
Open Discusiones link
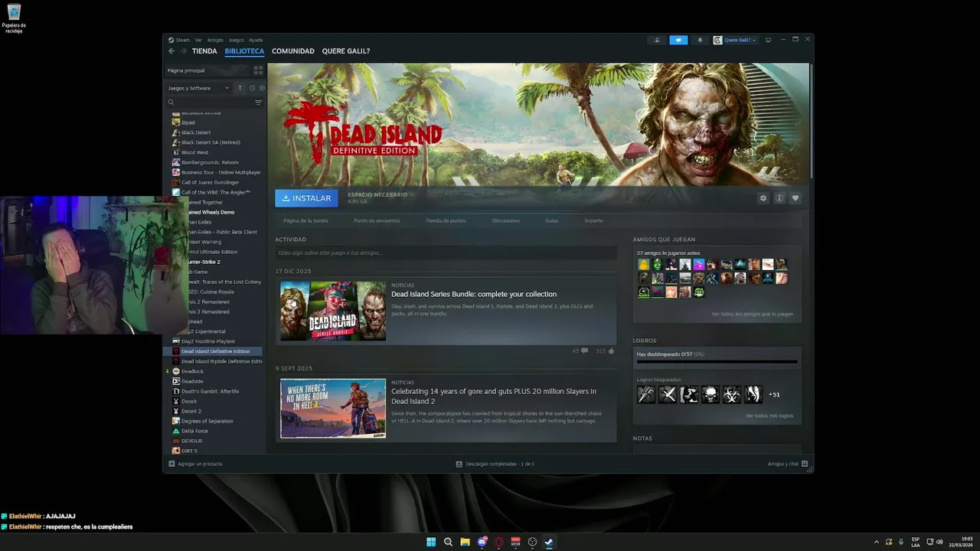pyautogui.click(x=506, y=220)
